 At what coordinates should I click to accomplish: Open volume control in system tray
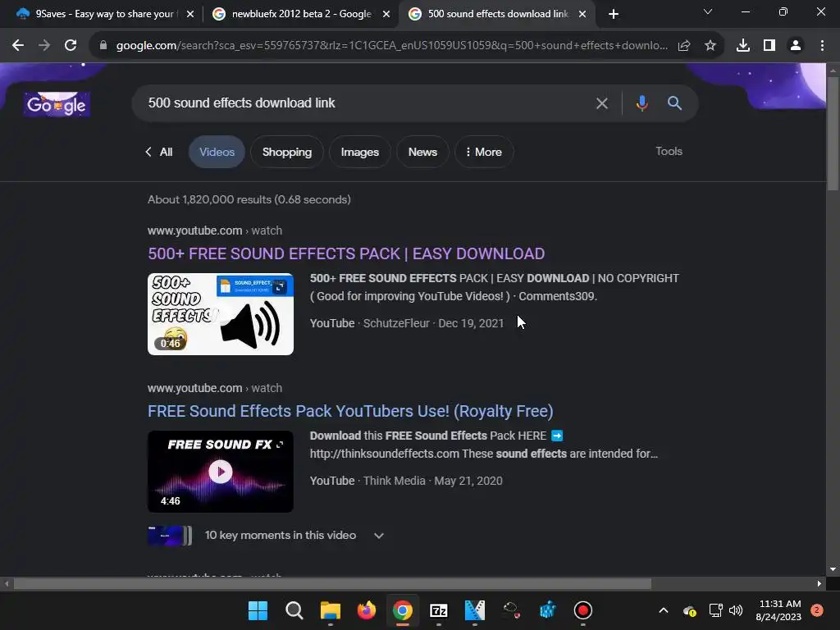click(736, 610)
